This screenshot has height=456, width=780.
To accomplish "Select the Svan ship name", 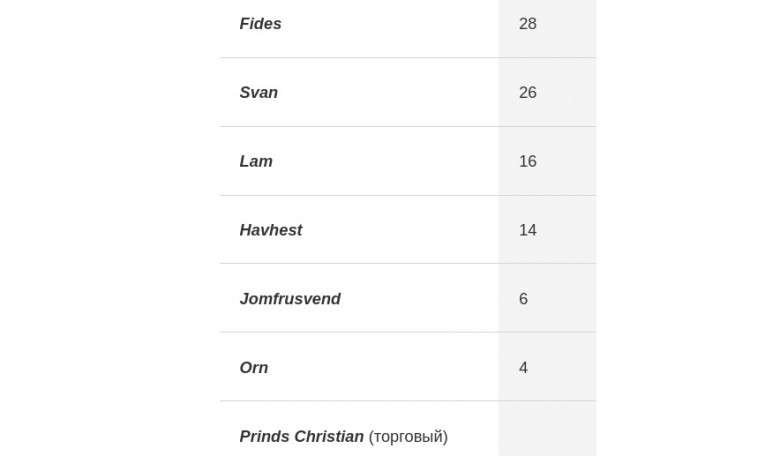I will pos(259,92).
